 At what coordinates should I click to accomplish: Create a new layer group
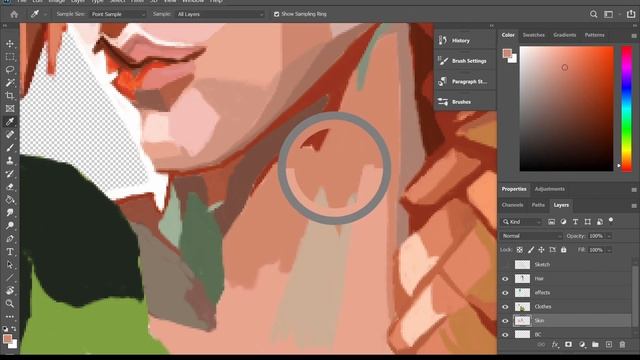click(595, 345)
